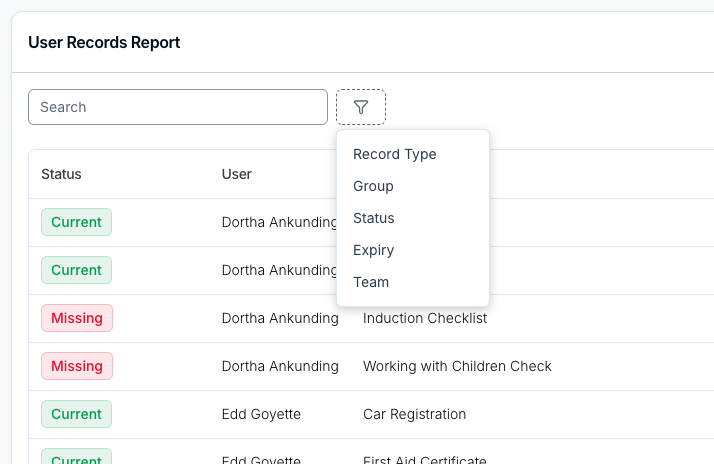Click the Current badge in the first table row
Image resolution: width=714 pixels, height=464 pixels.
[76, 222]
